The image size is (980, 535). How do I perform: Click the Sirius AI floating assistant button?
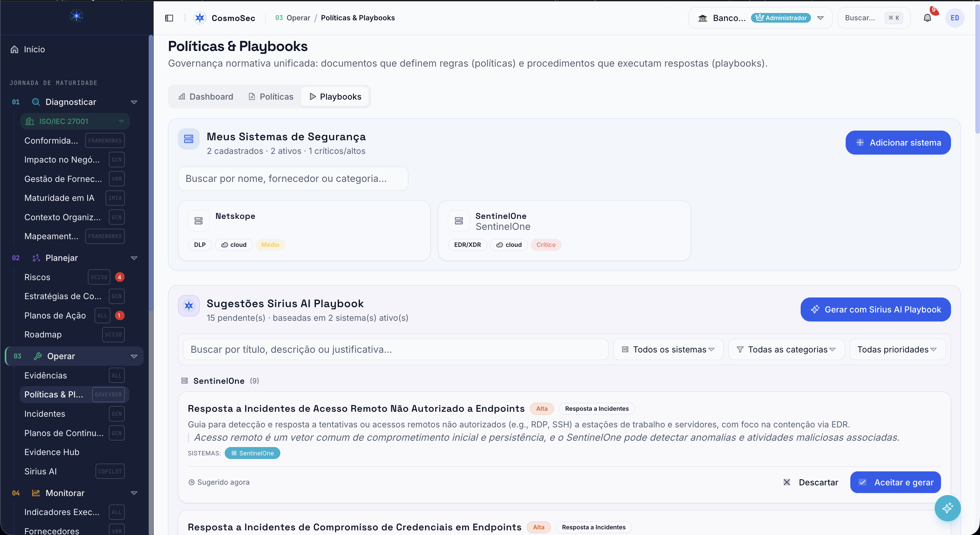947,508
